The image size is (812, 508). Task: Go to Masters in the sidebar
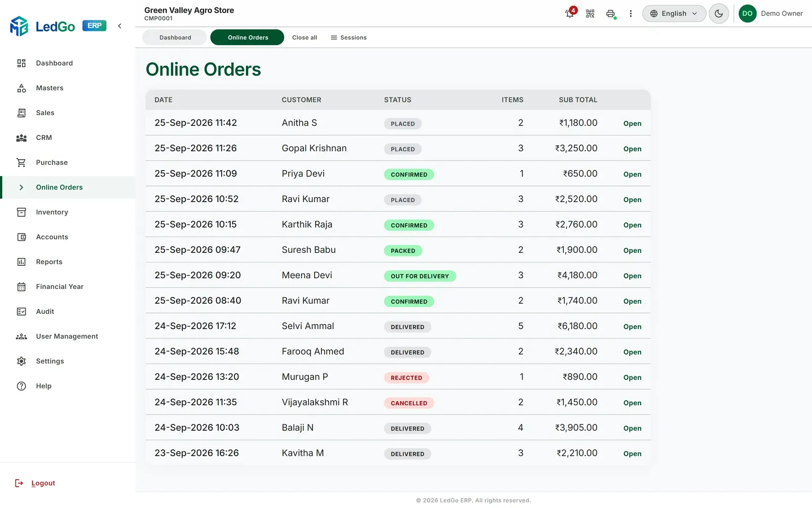[x=50, y=88]
